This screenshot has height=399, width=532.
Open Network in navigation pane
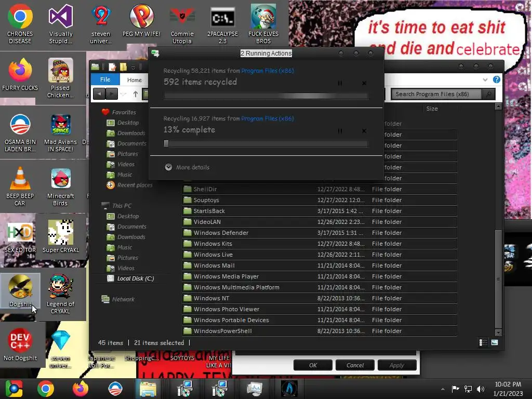pos(118,299)
